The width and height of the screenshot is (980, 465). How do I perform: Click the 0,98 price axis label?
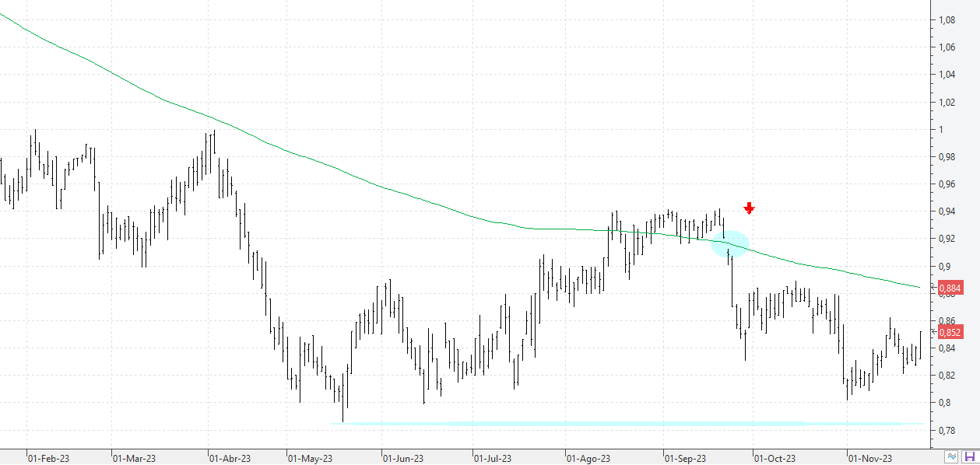947,157
